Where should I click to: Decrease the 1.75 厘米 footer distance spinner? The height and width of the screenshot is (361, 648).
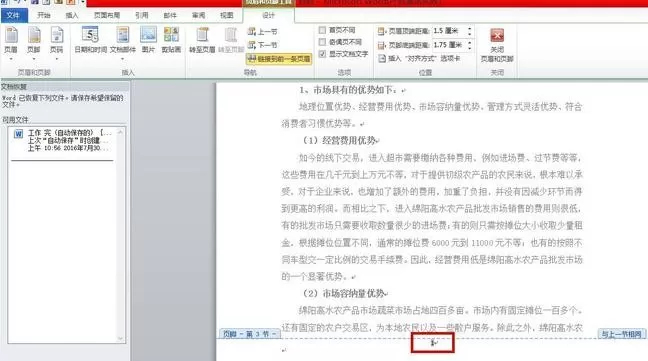pyautogui.click(x=469, y=48)
